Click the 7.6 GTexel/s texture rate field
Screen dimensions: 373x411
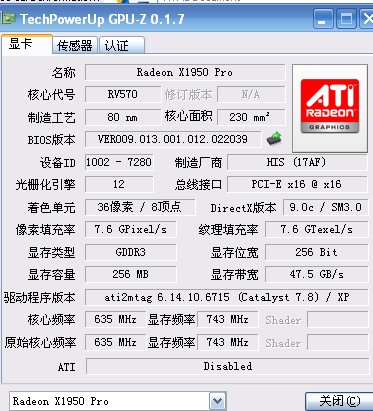click(316, 229)
